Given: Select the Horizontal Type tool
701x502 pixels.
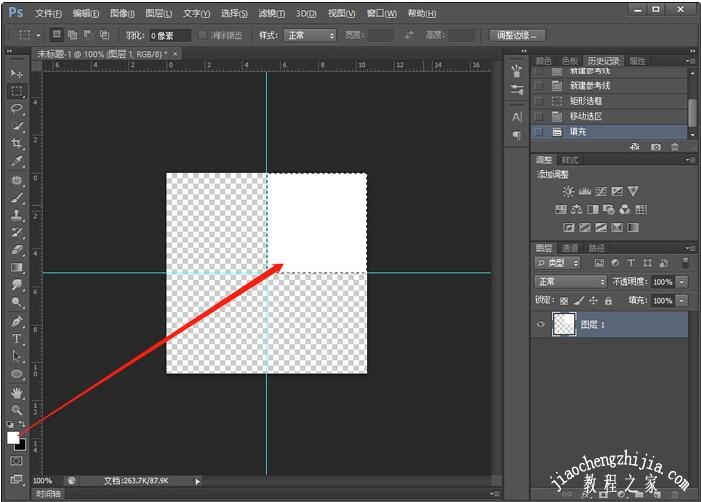Looking at the screenshot, I should tap(17, 338).
